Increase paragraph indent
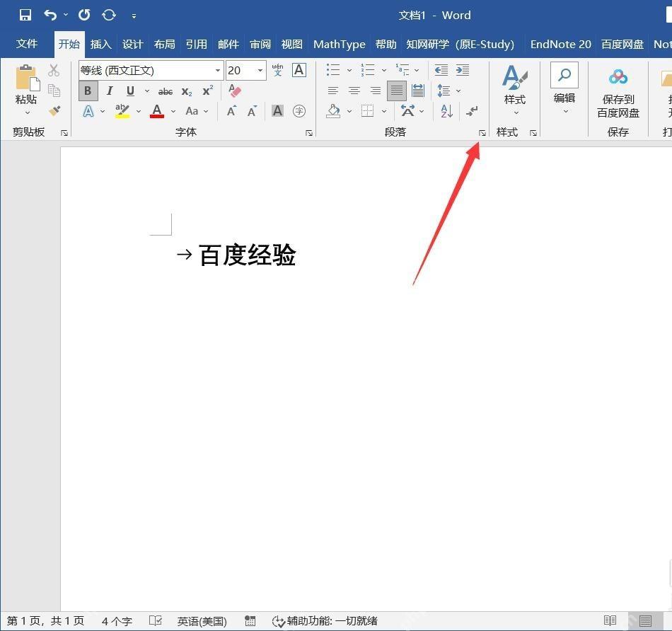The height and width of the screenshot is (631, 672). coord(463,70)
